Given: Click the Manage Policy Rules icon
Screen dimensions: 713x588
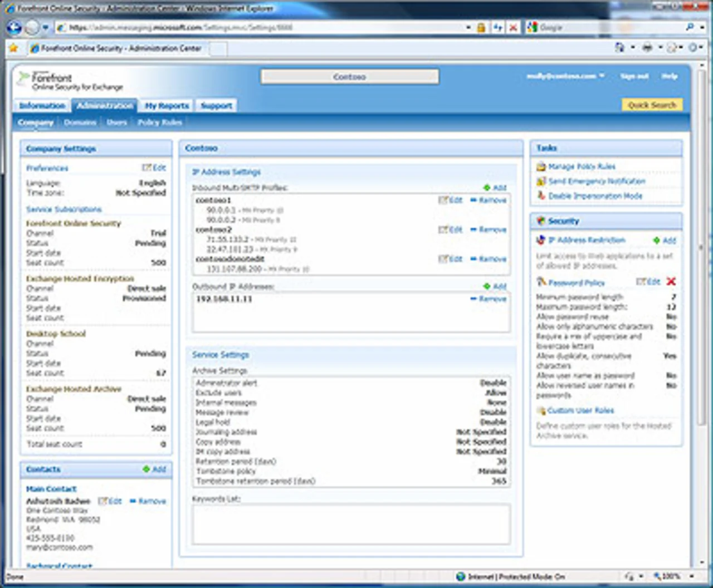Looking at the screenshot, I should (x=541, y=166).
